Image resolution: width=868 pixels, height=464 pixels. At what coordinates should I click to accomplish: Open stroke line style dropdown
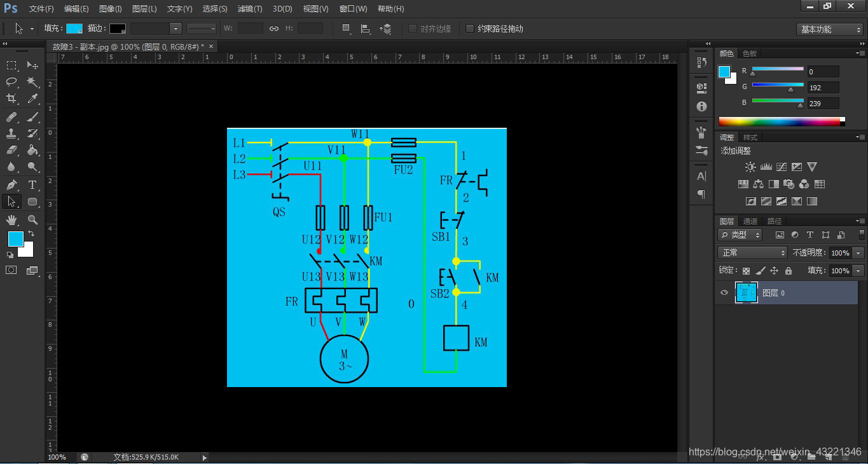(x=202, y=29)
